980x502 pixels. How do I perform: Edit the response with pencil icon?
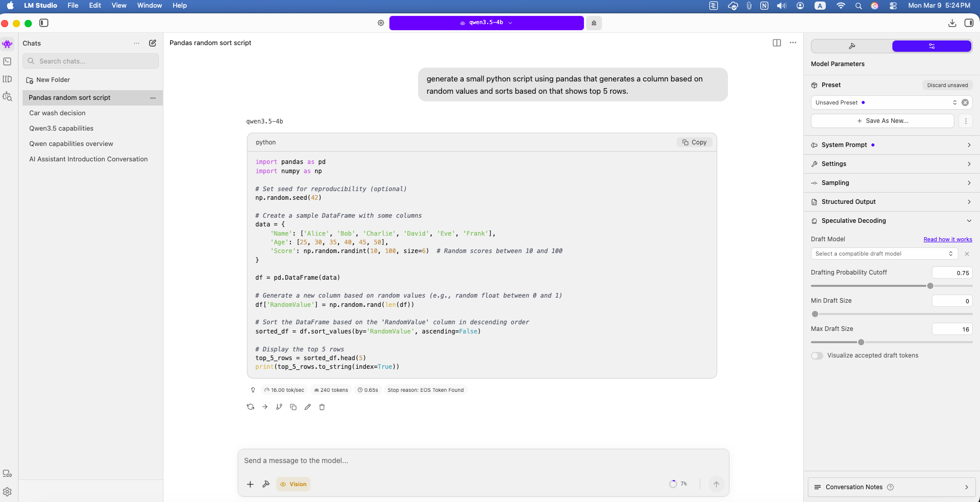[x=308, y=407]
